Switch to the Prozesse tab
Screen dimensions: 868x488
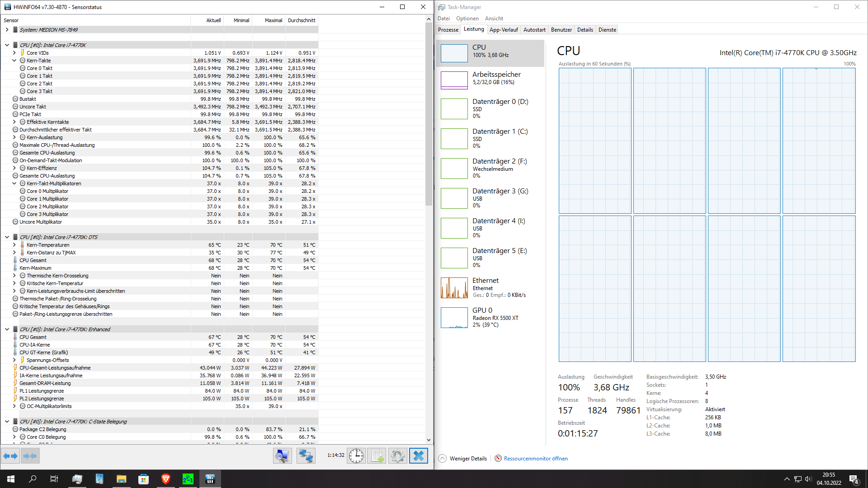coord(448,30)
